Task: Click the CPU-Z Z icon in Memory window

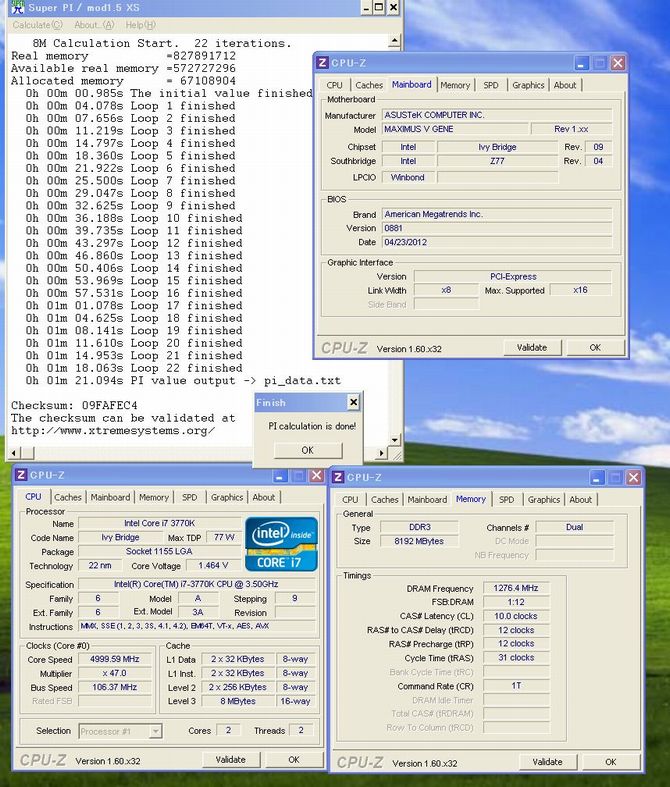Action: point(338,477)
